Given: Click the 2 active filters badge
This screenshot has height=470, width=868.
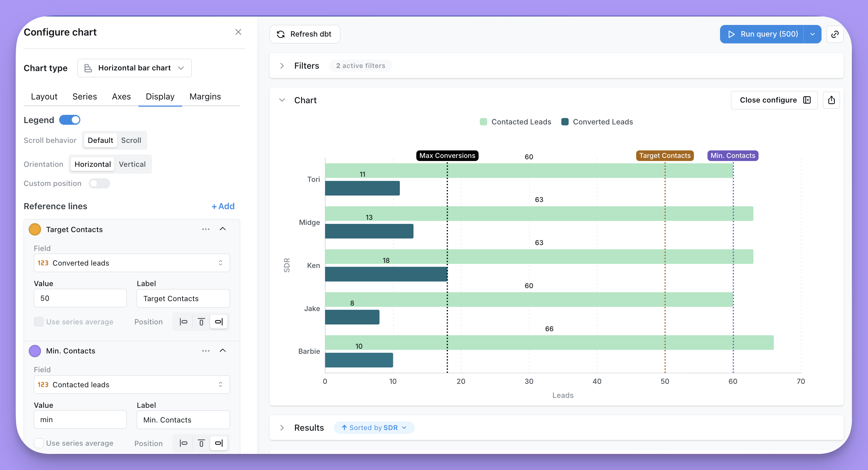Looking at the screenshot, I should [361, 66].
